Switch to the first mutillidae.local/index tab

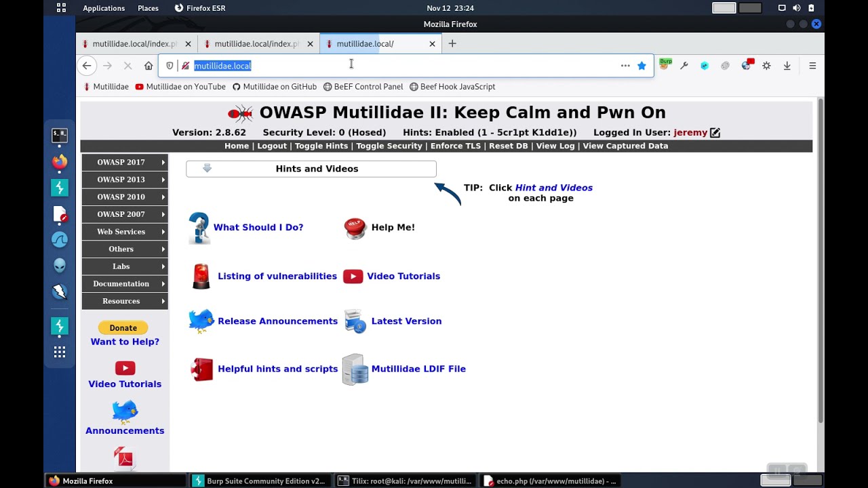point(135,43)
